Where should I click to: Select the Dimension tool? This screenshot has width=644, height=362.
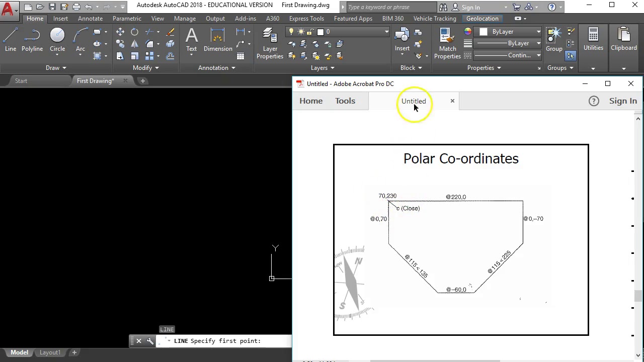[218, 40]
